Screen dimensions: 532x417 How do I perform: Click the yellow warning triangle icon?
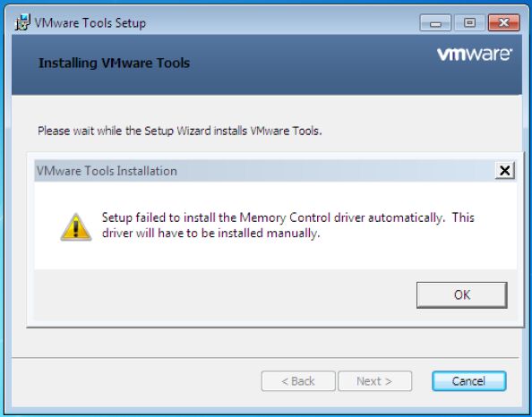point(76,226)
